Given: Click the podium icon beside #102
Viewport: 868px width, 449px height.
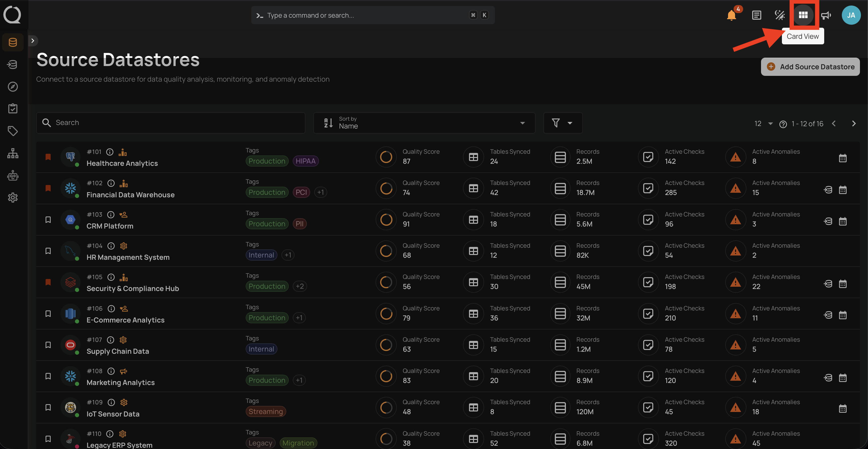Looking at the screenshot, I should [x=124, y=183].
